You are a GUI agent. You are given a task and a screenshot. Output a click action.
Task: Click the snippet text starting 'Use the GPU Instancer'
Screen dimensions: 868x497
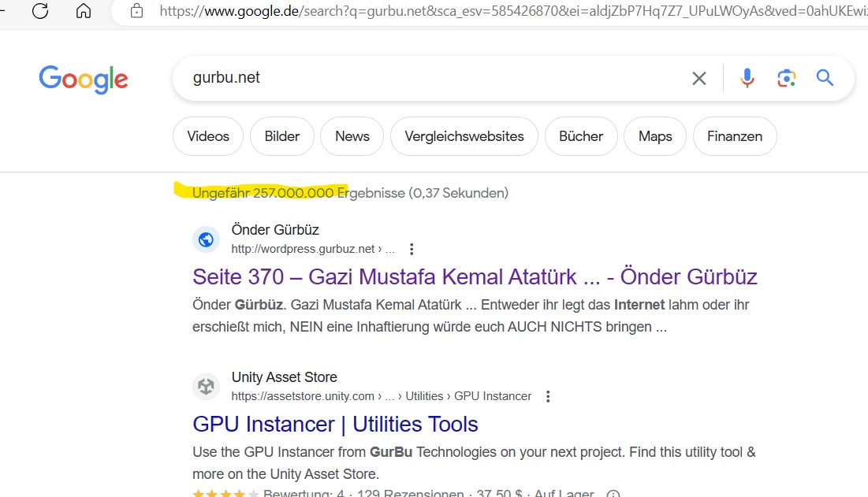[x=474, y=463]
